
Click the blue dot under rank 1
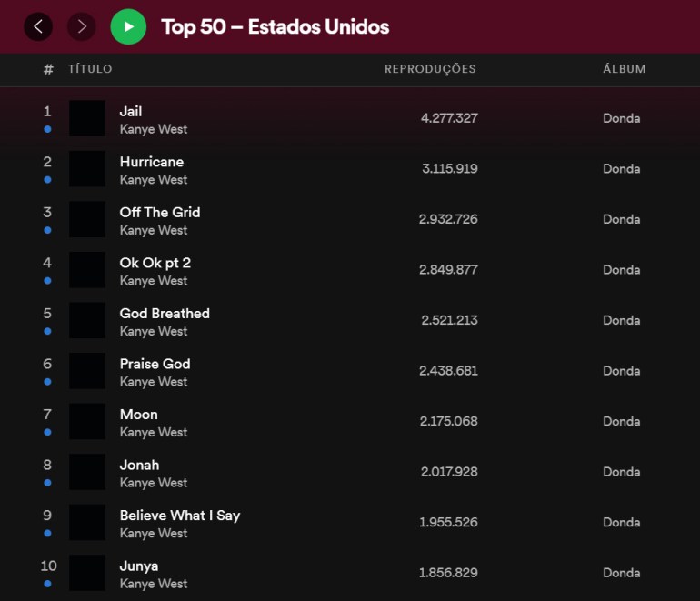click(x=47, y=129)
